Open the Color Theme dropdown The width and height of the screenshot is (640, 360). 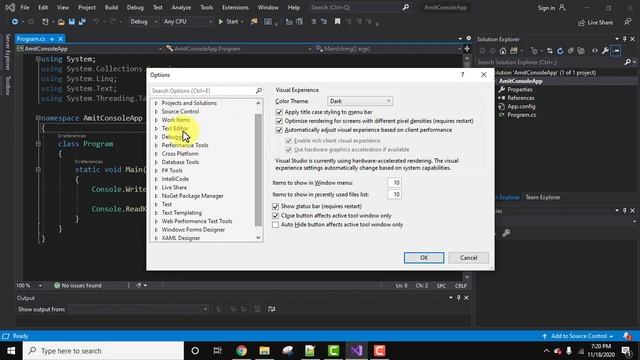click(360, 101)
